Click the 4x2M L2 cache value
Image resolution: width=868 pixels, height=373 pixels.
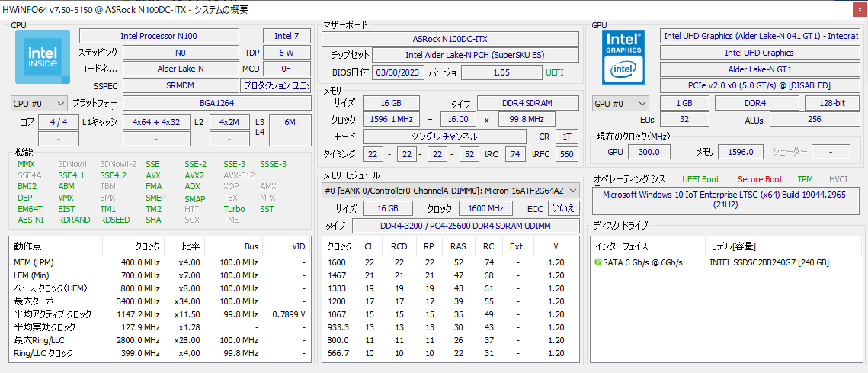tap(229, 122)
